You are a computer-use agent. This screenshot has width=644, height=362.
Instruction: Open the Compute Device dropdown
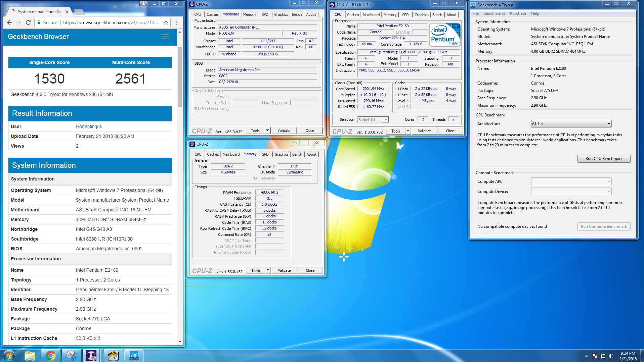coord(571,192)
